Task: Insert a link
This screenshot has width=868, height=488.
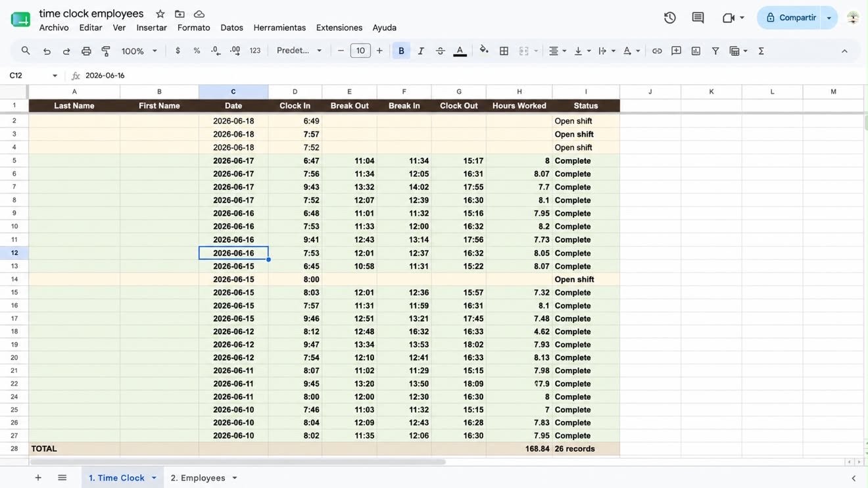Action: pos(657,51)
